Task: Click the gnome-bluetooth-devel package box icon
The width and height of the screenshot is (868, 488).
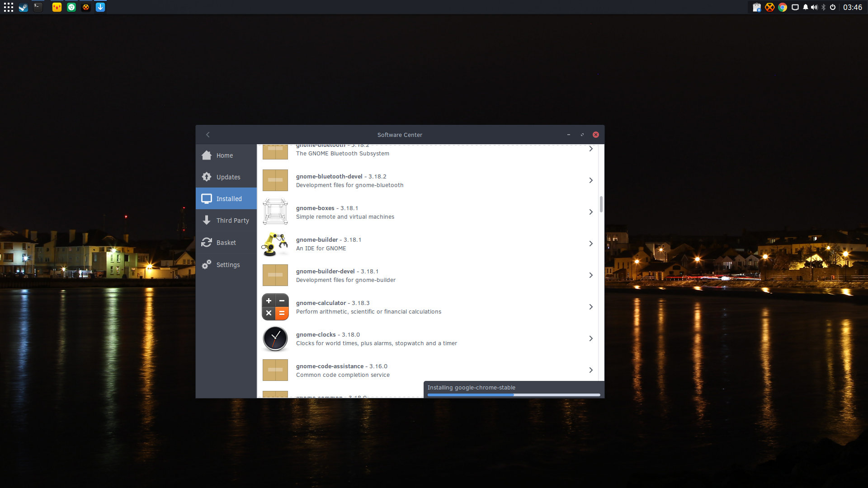Action: pos(275,180)
